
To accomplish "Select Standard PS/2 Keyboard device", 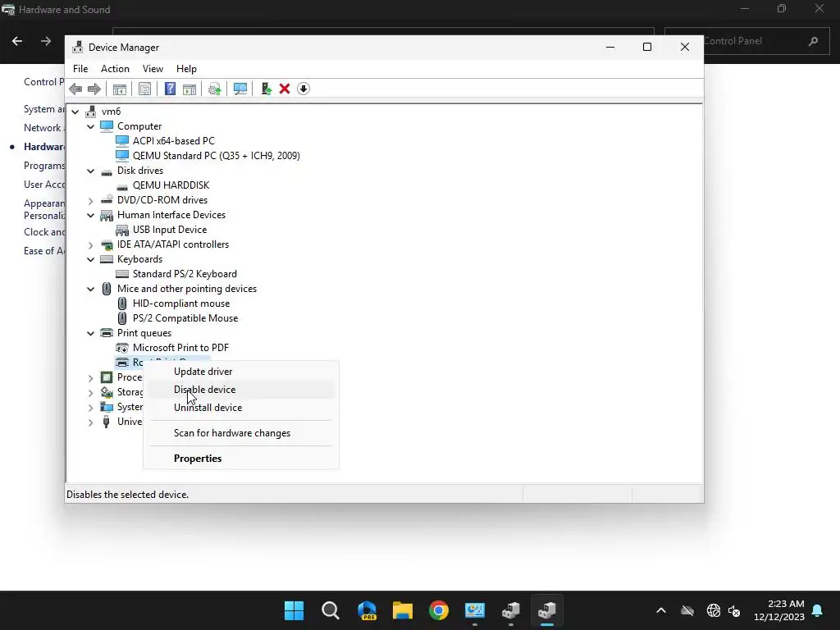I will 185,274.
